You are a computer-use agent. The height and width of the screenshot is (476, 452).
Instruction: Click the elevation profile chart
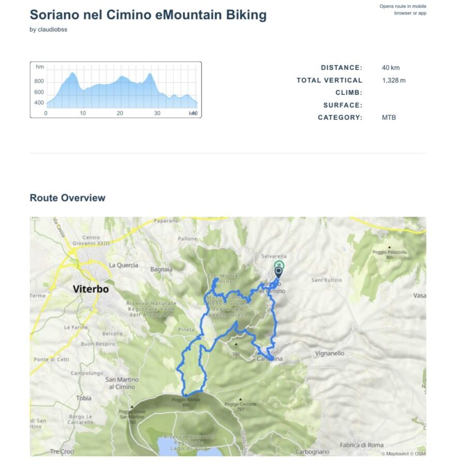click(x=115, y=90)
